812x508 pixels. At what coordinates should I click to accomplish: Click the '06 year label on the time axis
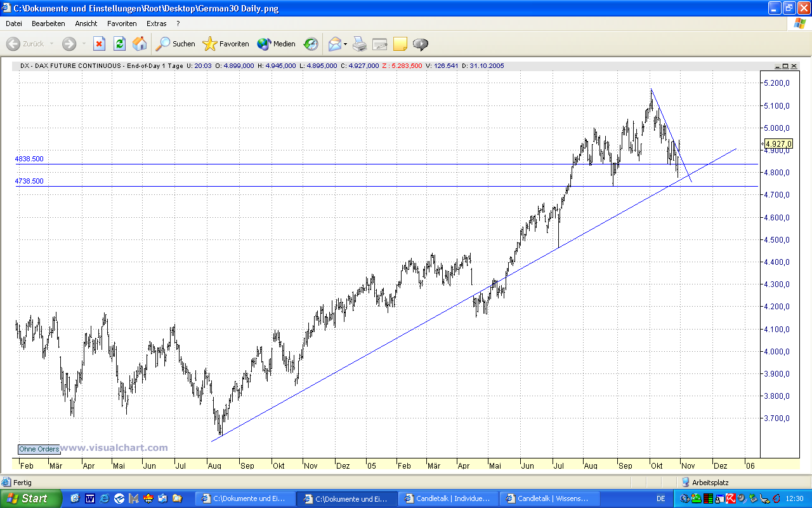point(749,465)
